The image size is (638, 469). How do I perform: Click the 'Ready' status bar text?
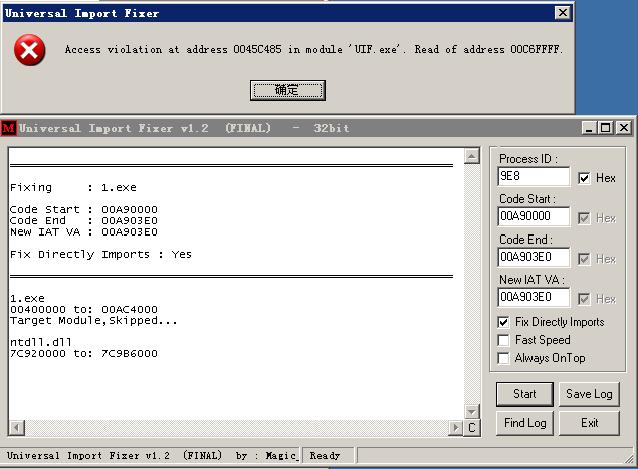click(x=325, y=456)
